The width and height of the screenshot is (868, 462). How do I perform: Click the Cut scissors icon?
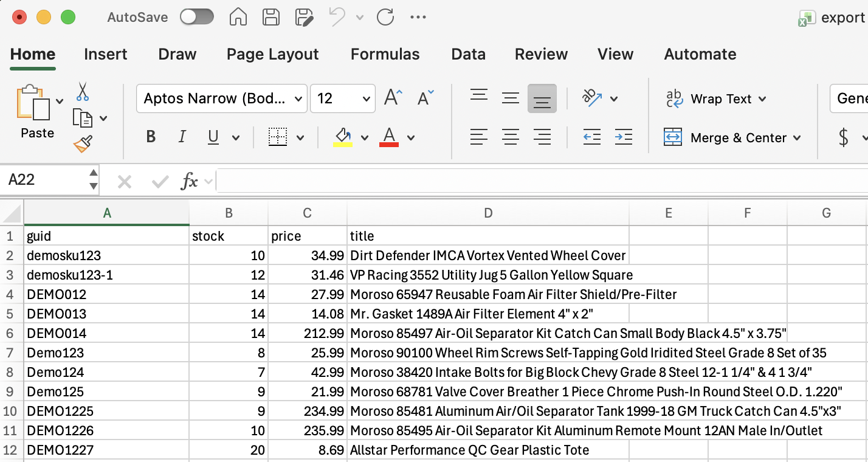83,92
